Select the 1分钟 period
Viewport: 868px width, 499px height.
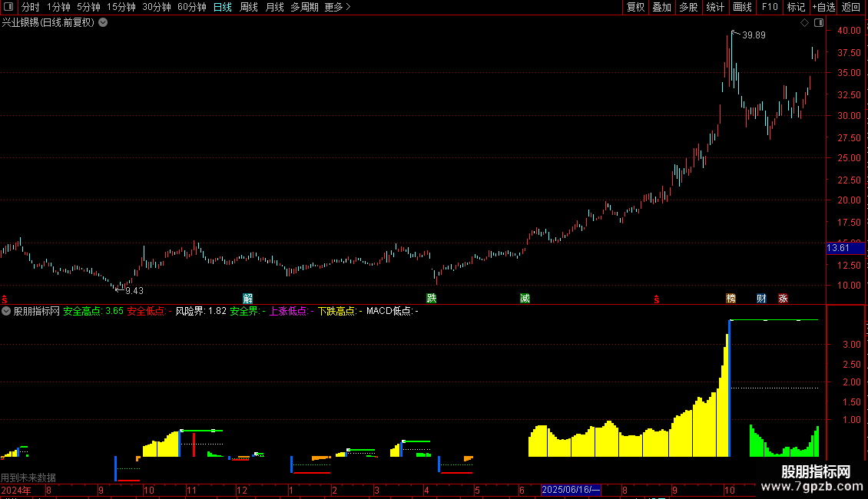pyautogui.click(x=58, y=7)
